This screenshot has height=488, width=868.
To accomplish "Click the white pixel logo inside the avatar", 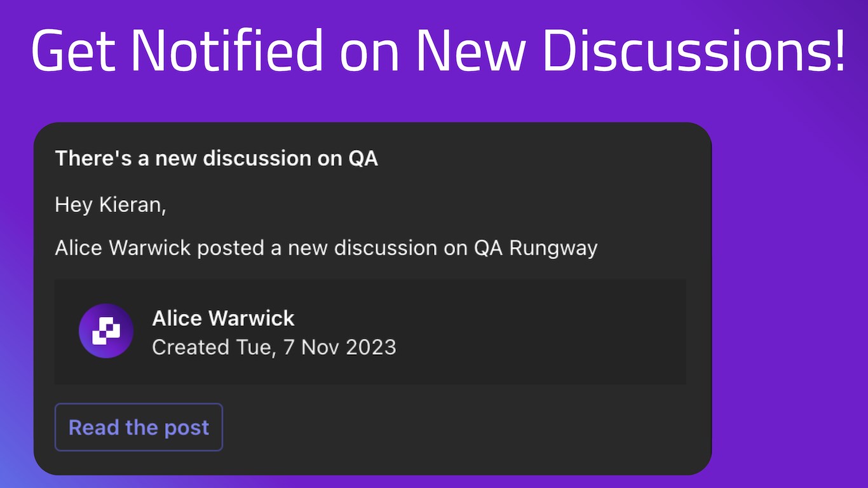I will [x=106, y=331].
